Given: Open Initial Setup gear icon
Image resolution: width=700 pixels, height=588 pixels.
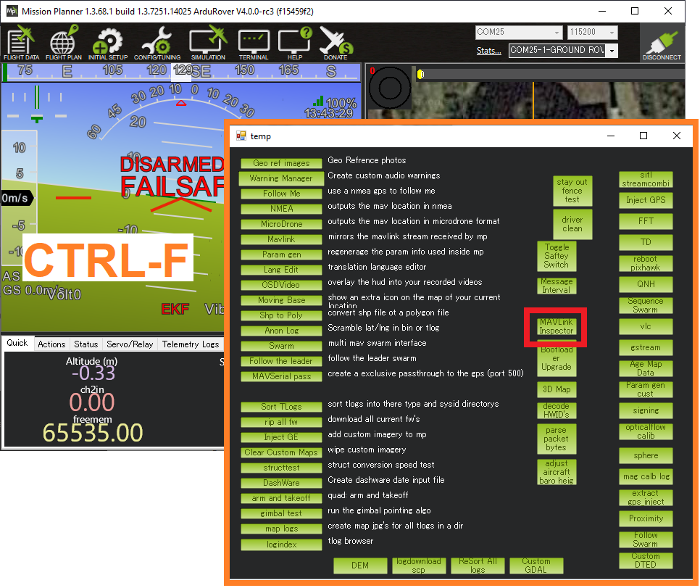Looking at the screenshot, I should pos(107,44).
